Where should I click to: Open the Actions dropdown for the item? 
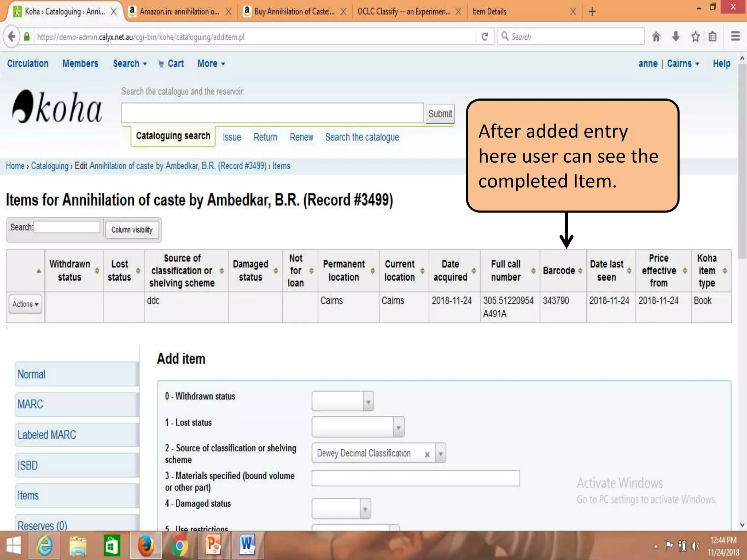(x=25, y=304)
